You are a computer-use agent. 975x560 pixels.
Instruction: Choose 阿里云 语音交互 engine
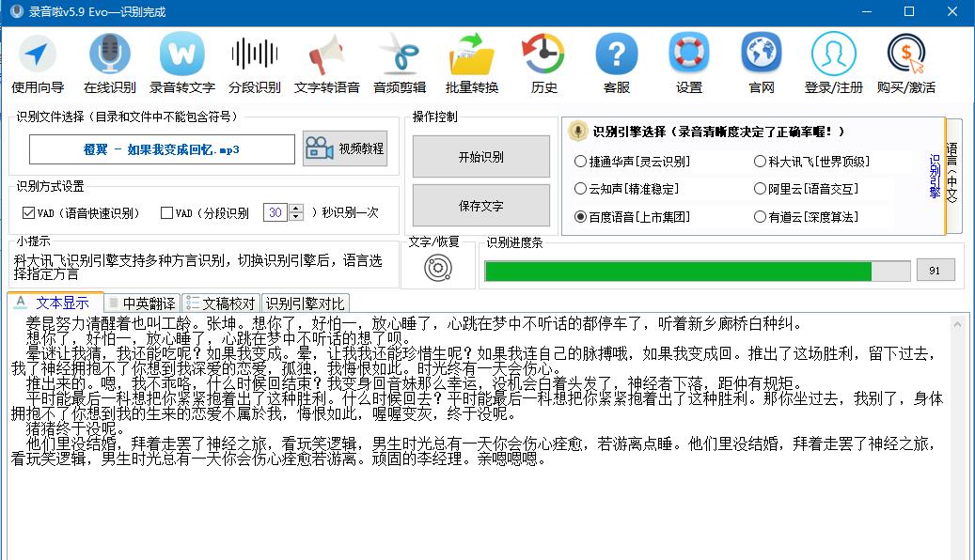click(760, 189)
